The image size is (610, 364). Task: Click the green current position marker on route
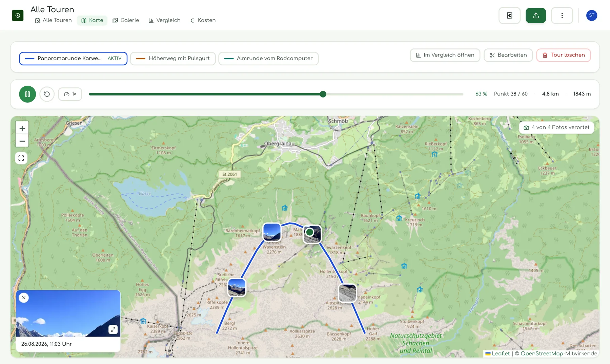(x=309, y=232)
